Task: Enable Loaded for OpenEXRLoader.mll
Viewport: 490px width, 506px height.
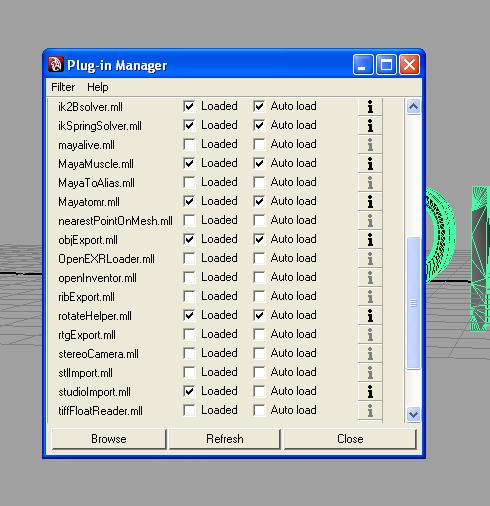Action: tap(189, 258)
